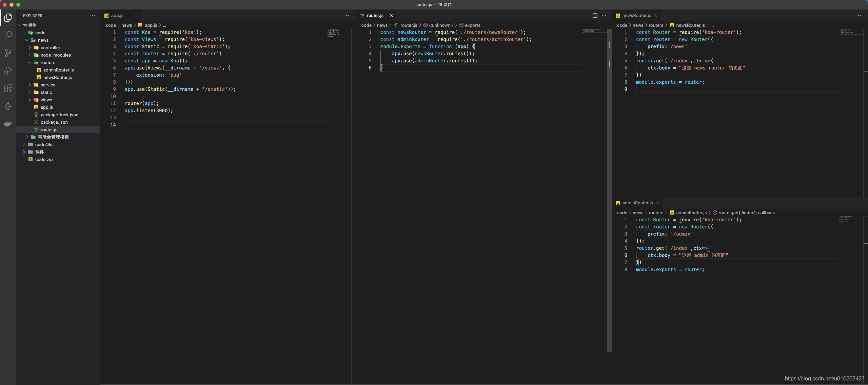868x385 pixels.
Task: Open app.js in the explorer tree
Action: coord(58,107)
